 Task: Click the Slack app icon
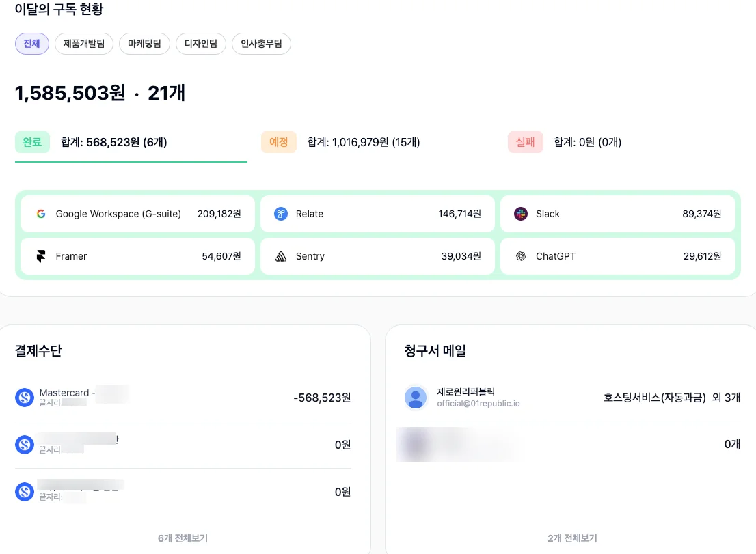(521, 213)
